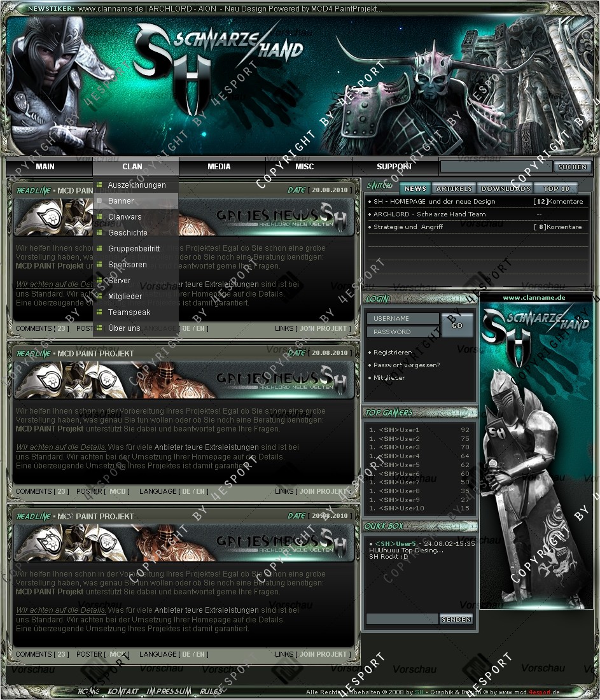This screenshot has width=600, height=700.
Task: Click the green icon next to Teamspeak
Action: point(99,312)
